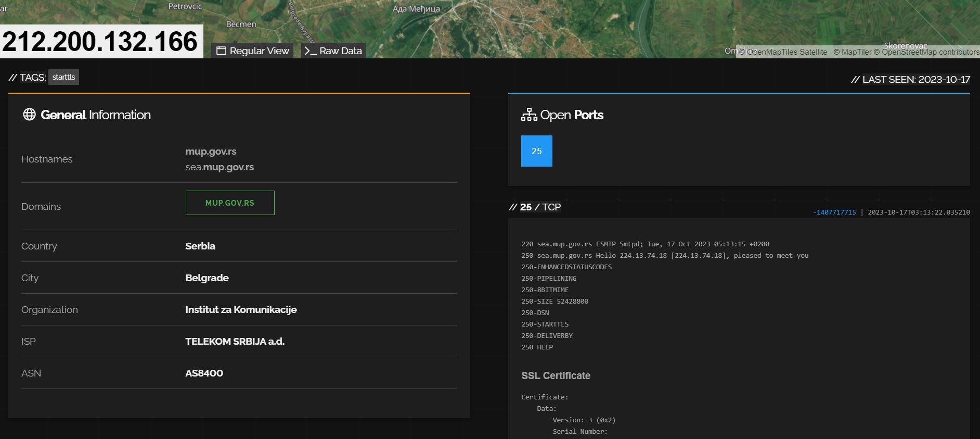Select the starttls tag
The width and height of the screenshot is (980, 439).
pos(63,77)
